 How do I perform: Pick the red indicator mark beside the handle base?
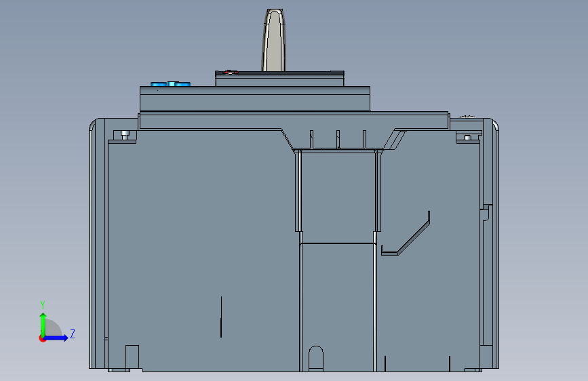pos(229,72)
